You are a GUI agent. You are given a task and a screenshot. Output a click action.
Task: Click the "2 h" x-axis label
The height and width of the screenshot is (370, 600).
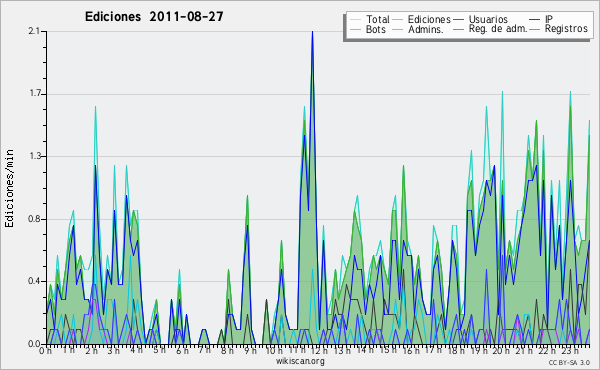(91, 350)
